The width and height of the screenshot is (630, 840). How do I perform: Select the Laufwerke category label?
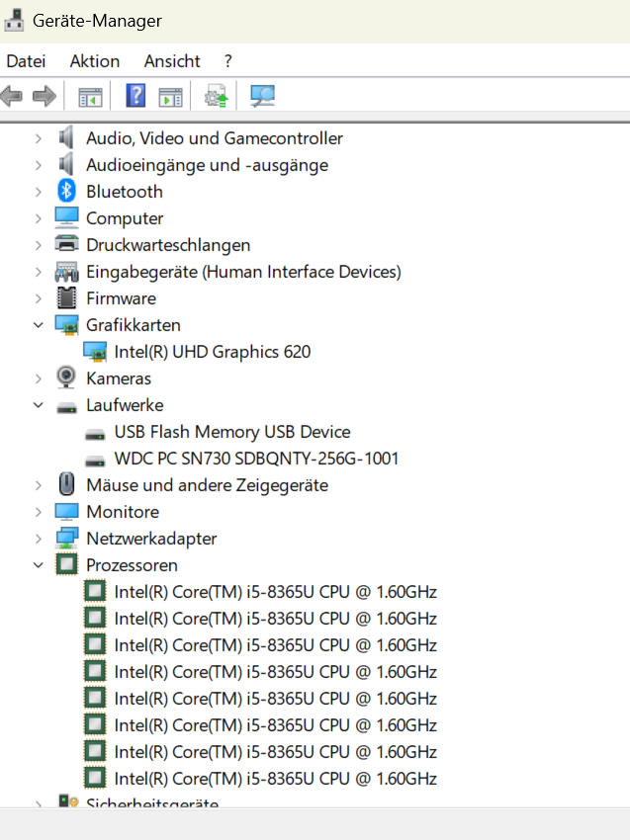(x=125, y=405)
